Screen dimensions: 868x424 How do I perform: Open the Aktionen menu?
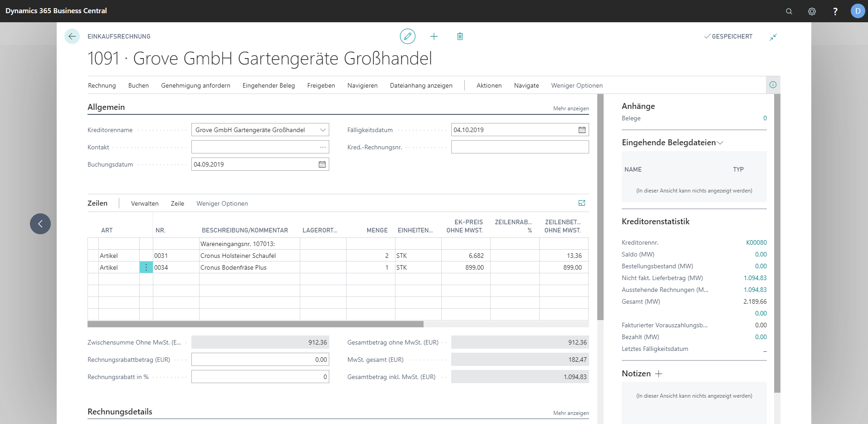pos(489,85)
